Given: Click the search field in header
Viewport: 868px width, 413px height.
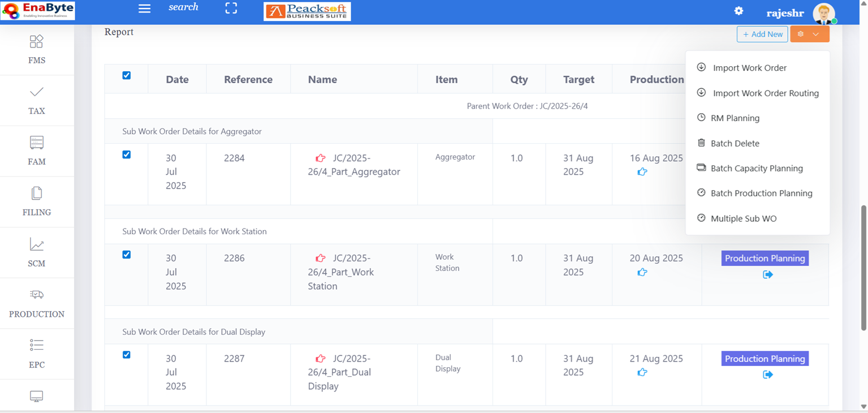Looking at the screenshot, I should coord(183,7).
